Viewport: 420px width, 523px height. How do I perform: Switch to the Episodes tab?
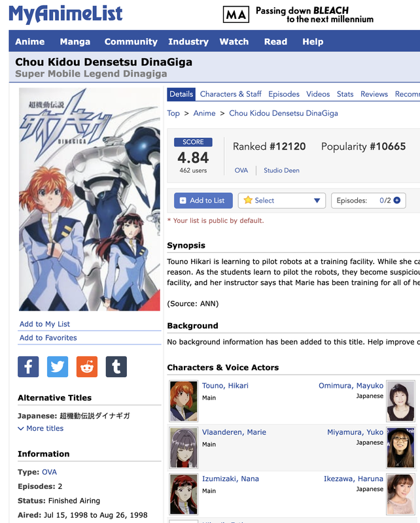coord(284,94)
